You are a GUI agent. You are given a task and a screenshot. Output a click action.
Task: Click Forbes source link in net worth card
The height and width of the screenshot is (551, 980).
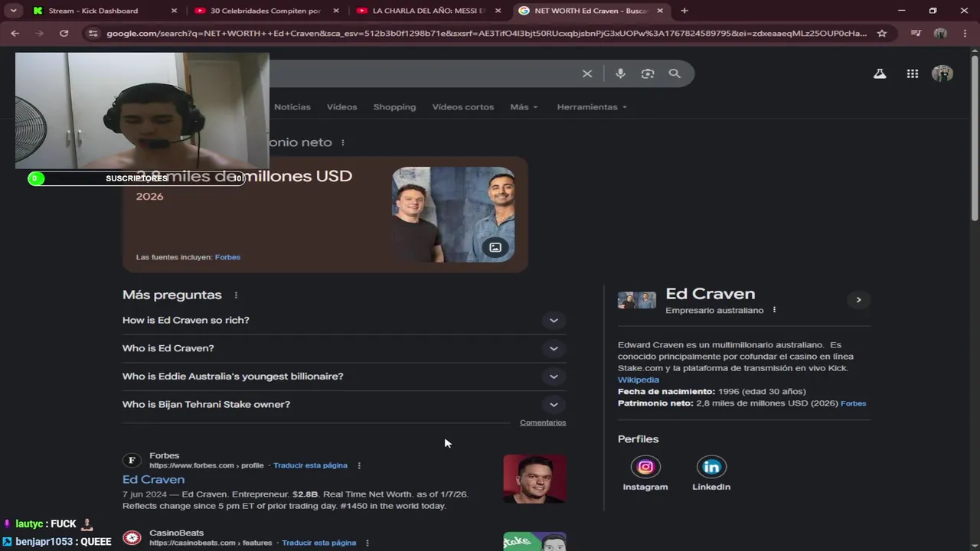tap(227, 257)
